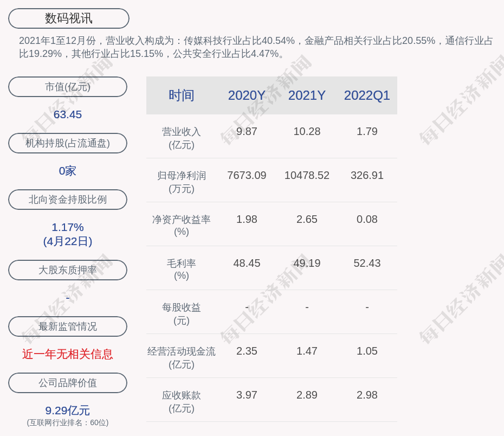The width and height of the screenshot is (504, 436).
Task: Click revenue value 10.28
Action: (x=307, y=132)
